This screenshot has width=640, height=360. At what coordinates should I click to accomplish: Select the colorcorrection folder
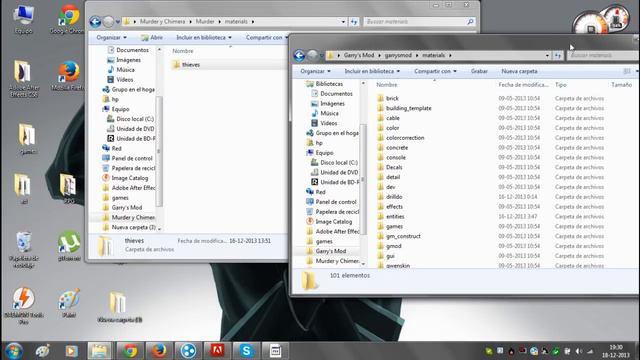tap(405, 138)
